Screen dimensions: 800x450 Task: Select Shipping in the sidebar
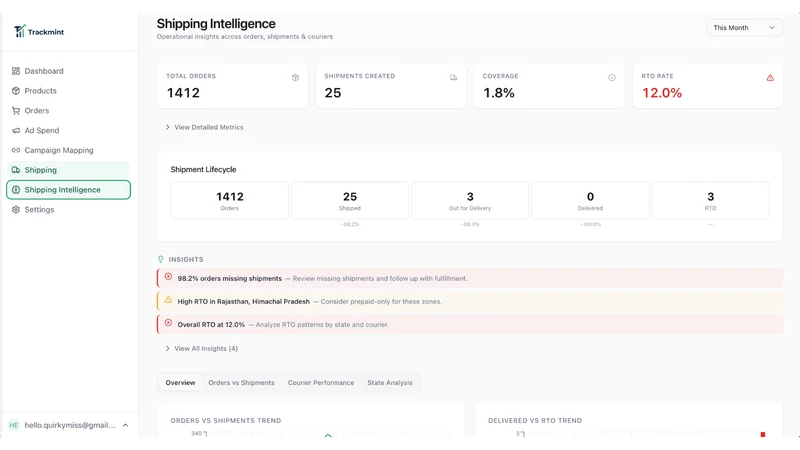[68, 170]
